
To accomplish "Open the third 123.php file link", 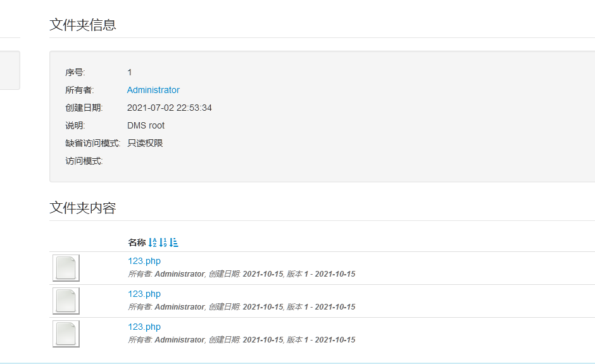I will coord(144,327).
